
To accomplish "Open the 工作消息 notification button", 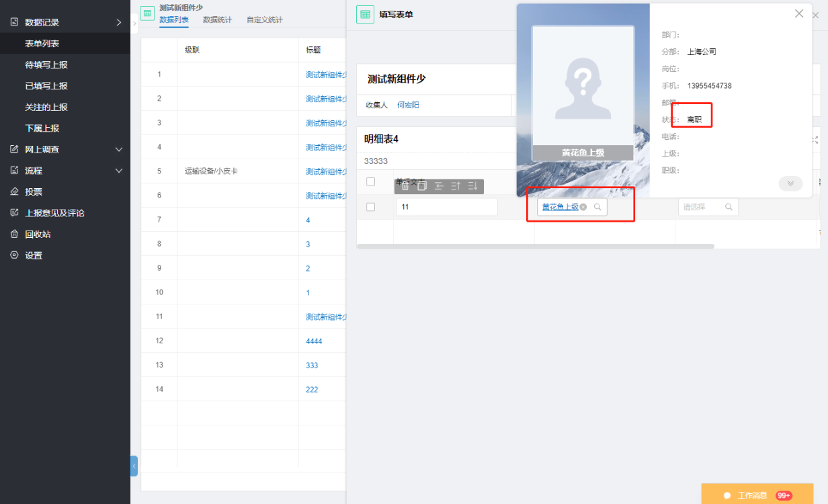I will tap(757, 495).
